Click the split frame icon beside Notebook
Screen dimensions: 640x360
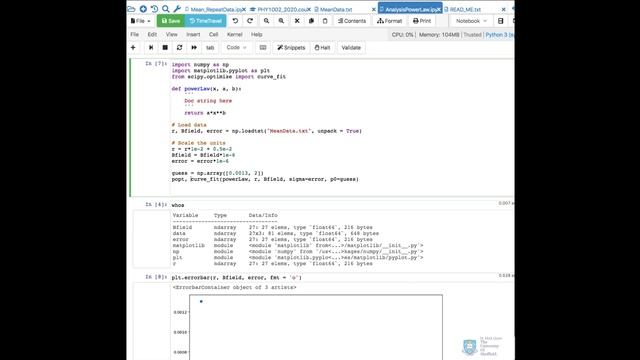click(500, 21)
